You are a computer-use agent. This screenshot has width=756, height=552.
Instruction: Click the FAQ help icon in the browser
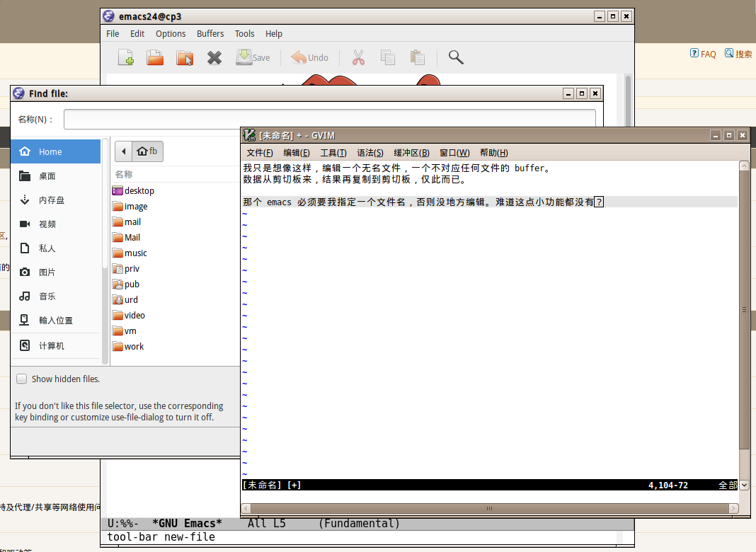click(x=694, y=53)
